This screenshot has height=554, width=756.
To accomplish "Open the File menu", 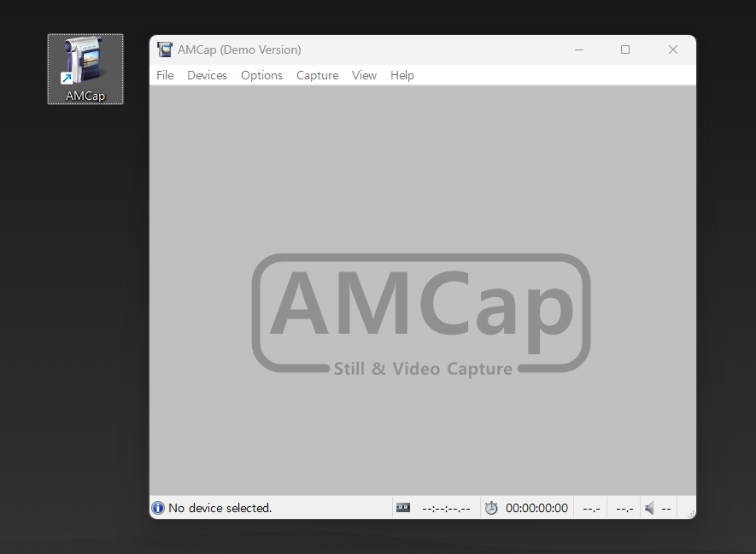I will 164,75.
